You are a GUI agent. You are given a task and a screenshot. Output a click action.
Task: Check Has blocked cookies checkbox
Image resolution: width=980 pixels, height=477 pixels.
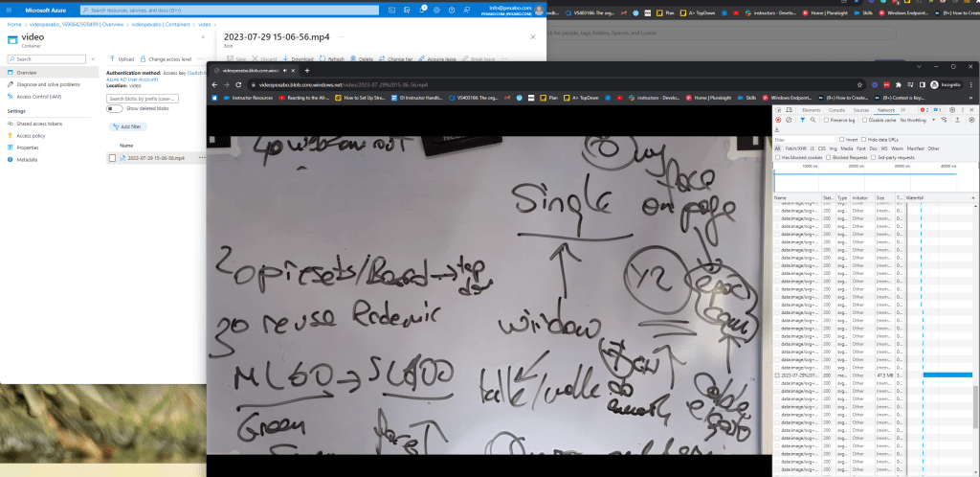[777, 157]
